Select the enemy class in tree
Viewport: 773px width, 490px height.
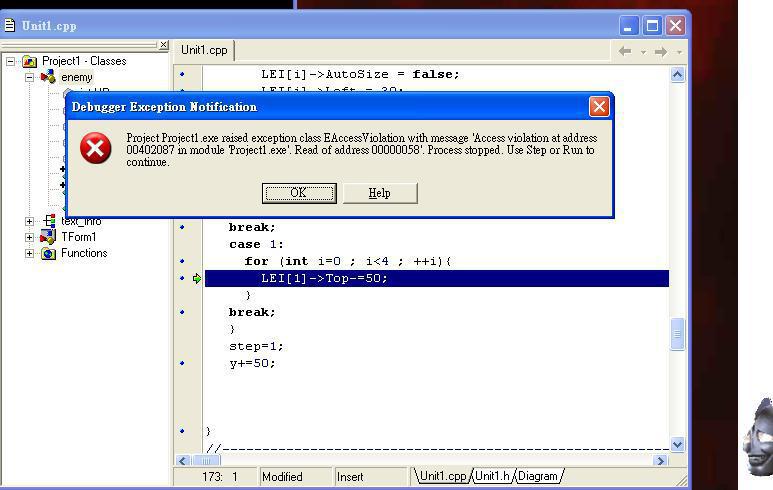point(76,77)
